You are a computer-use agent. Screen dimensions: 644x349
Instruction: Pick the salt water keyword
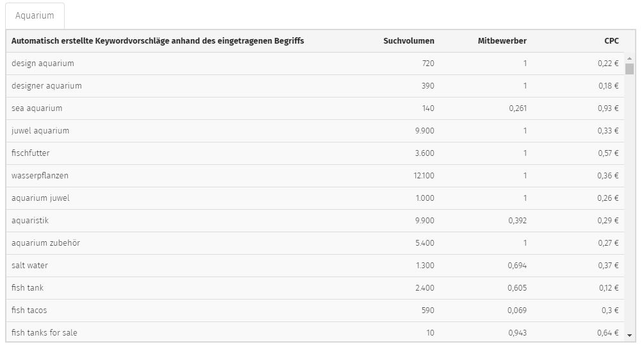click(29, 265)
